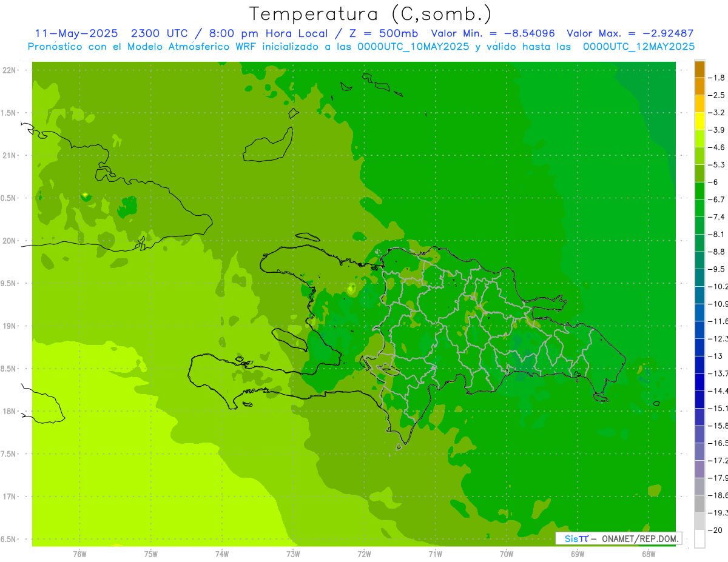This screenshot has height=562, width=728.
Task: Click the 20N latitude label
Action: (x=9, y=241)
